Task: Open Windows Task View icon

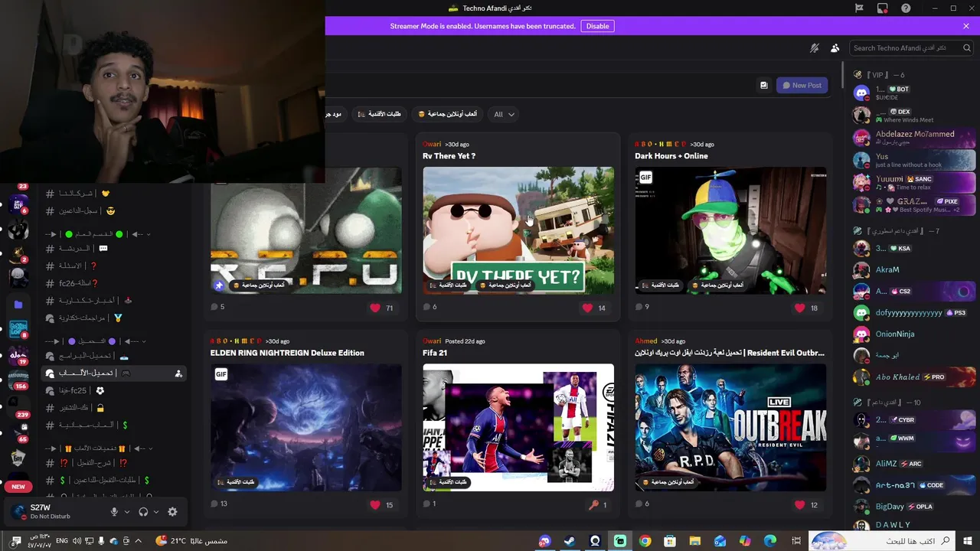Action: coord(796,541)
